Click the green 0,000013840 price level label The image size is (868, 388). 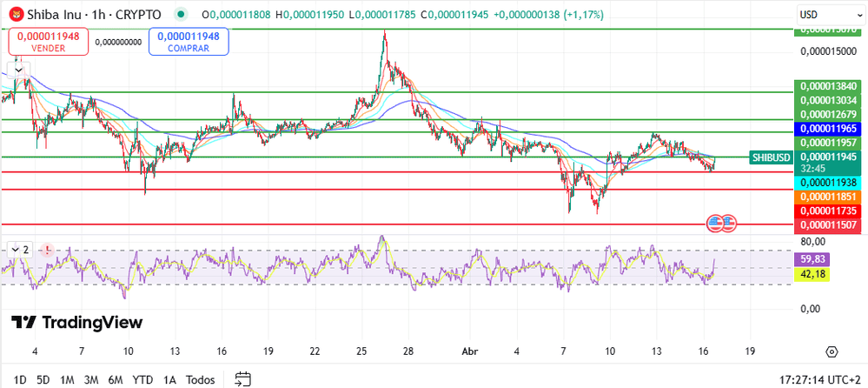[x=828, y=86]
